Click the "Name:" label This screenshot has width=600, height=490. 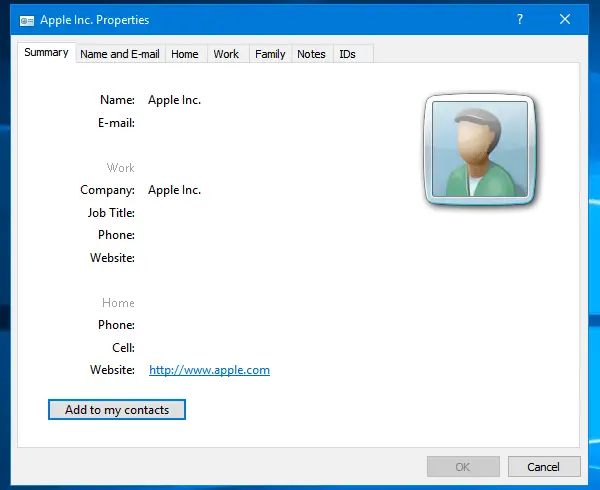(117, 100)
